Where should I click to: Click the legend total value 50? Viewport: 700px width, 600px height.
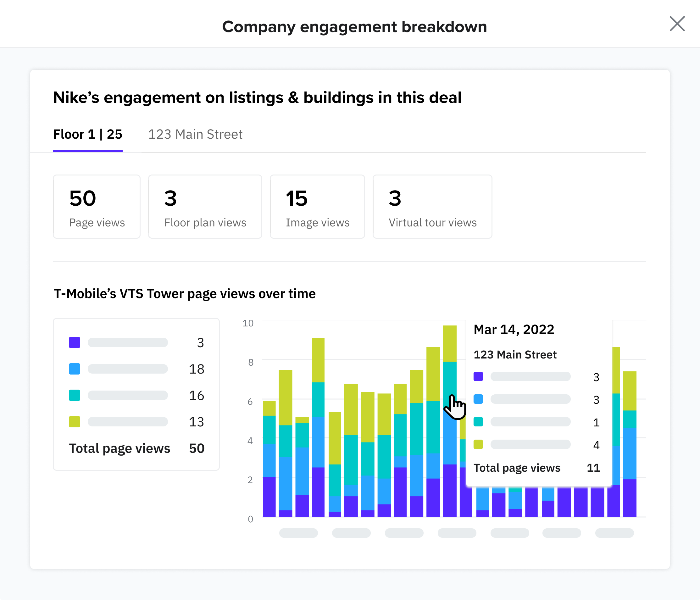[197, 449]
